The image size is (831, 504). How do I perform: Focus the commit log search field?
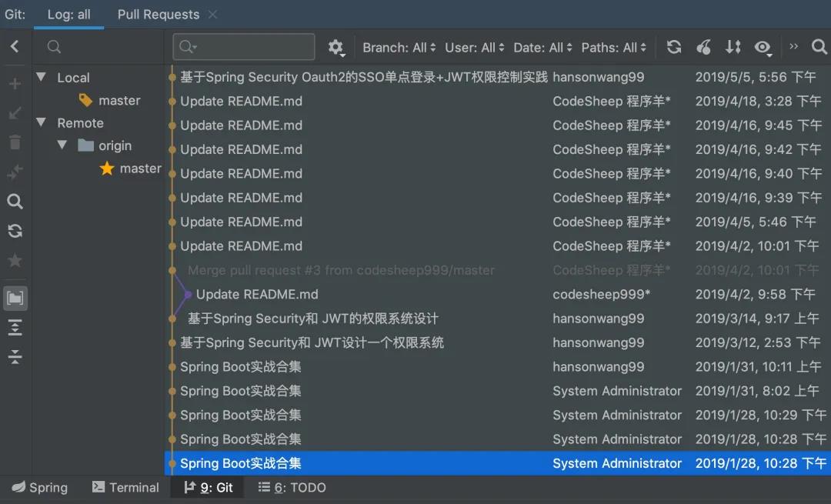pos(244,47)
